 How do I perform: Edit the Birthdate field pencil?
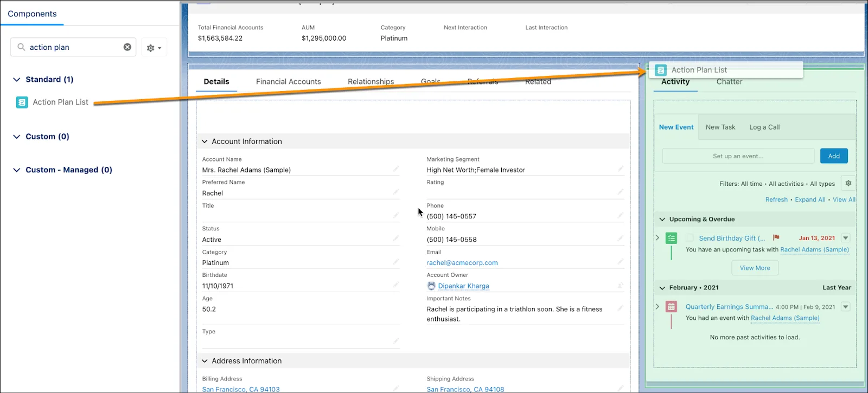[x=396, y=285]
